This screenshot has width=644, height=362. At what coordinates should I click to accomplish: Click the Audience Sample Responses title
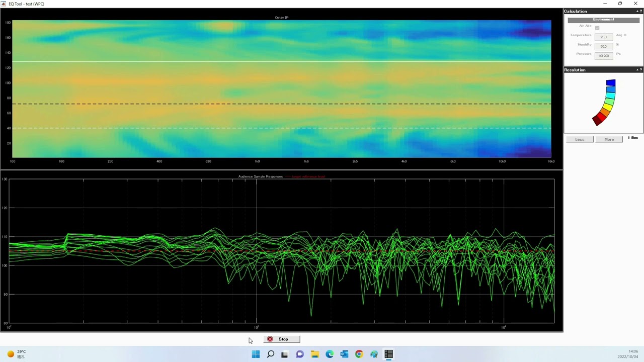click(261, 176)
